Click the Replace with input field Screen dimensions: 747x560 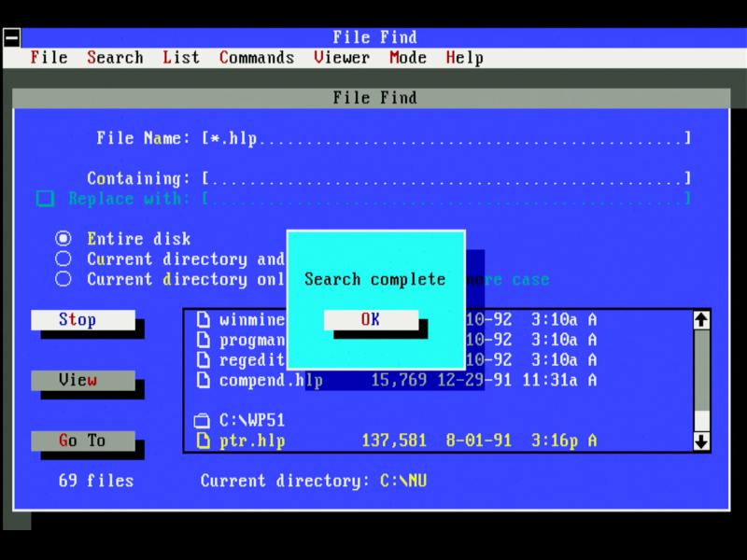(446, 198)
